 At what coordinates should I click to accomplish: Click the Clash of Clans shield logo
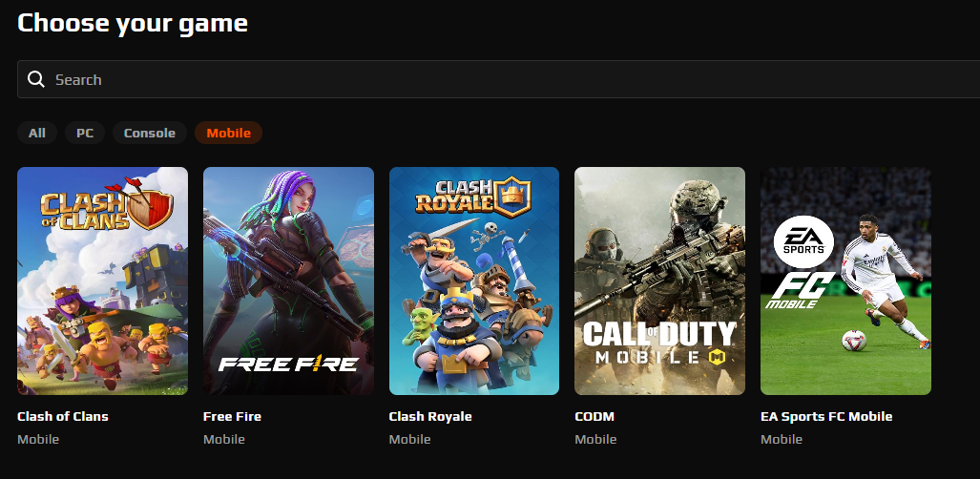(x=150, y=207)
